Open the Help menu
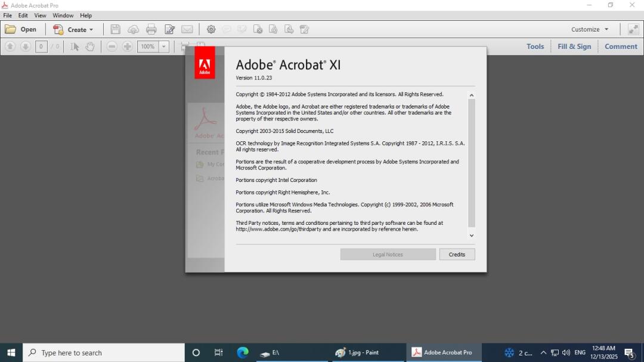Screen dimensions: 644x362 point(86,16)
